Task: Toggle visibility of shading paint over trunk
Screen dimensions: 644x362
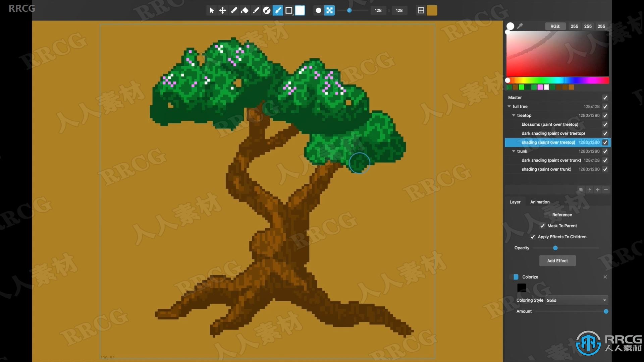Action: 605,169
